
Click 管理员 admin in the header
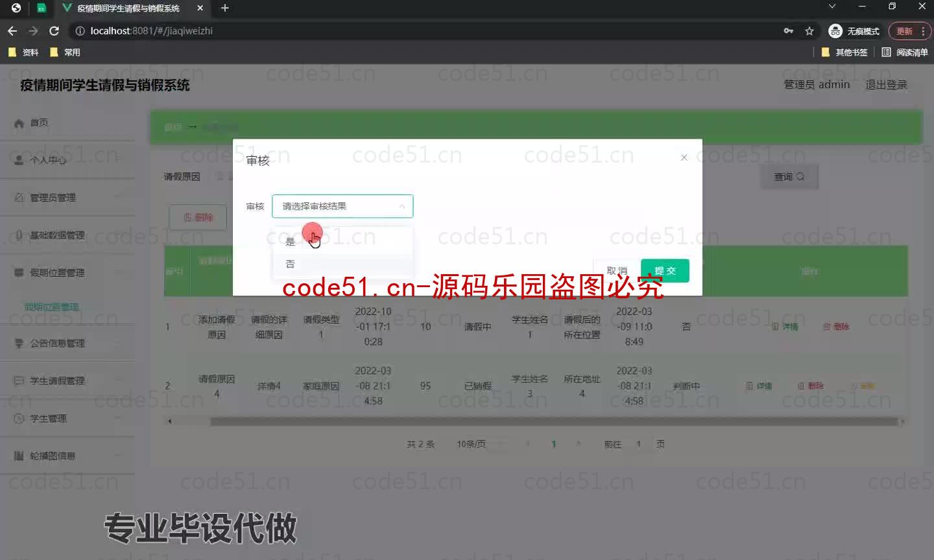coord(817,84)
